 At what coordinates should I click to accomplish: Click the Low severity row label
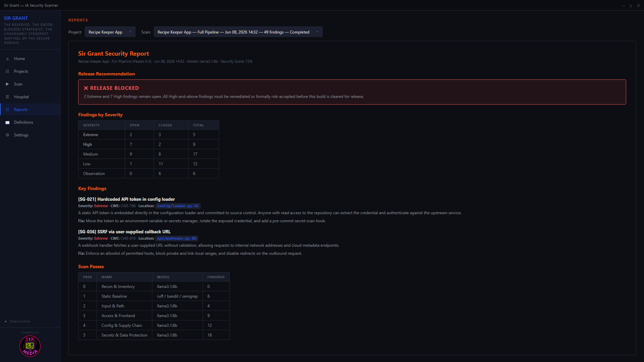pyautogui.click(x=87, y=164)
